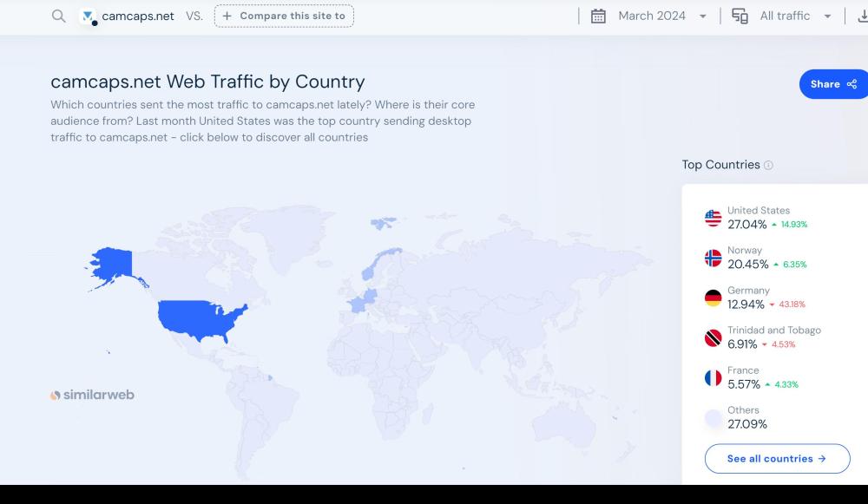Click the France flag icon
The image size is (868, 504).
[713, 377]
